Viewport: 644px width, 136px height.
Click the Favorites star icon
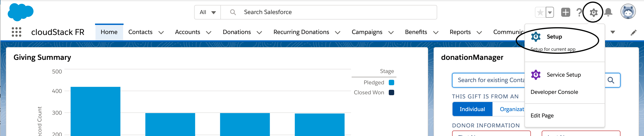click(x=540, y=12)
